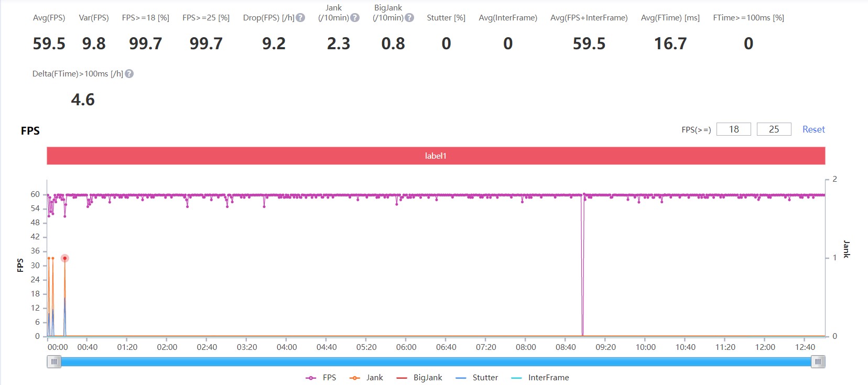Click the right handle of time range slider
Viewport: 868px width, 385px height.
pos(818,361)
